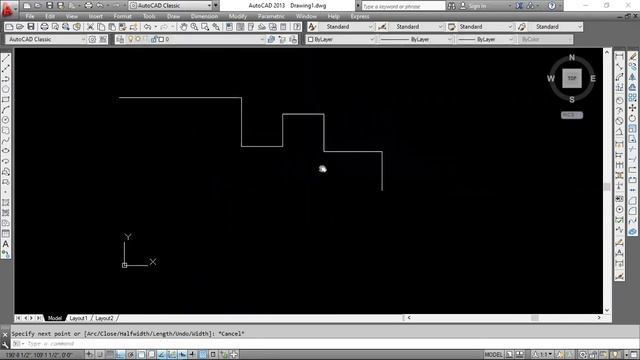Click the WCS label below ViewCube
640x360 pixels.
point(572,115)
